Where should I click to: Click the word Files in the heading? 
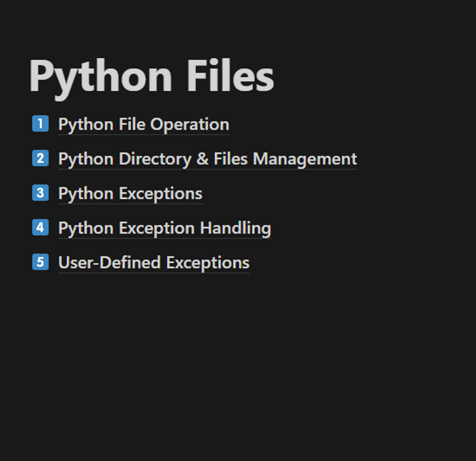230,76
